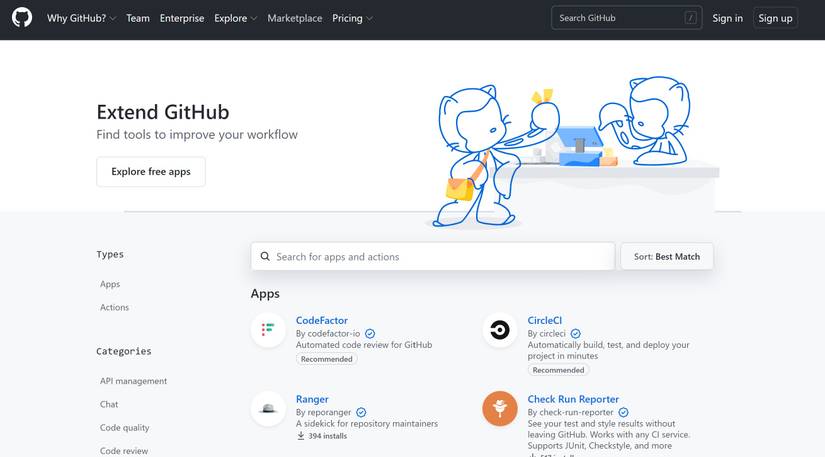This screenshot has width=825, height=457.
Task: Click the magnifier icon in apps search
Action: click(265, 257)
